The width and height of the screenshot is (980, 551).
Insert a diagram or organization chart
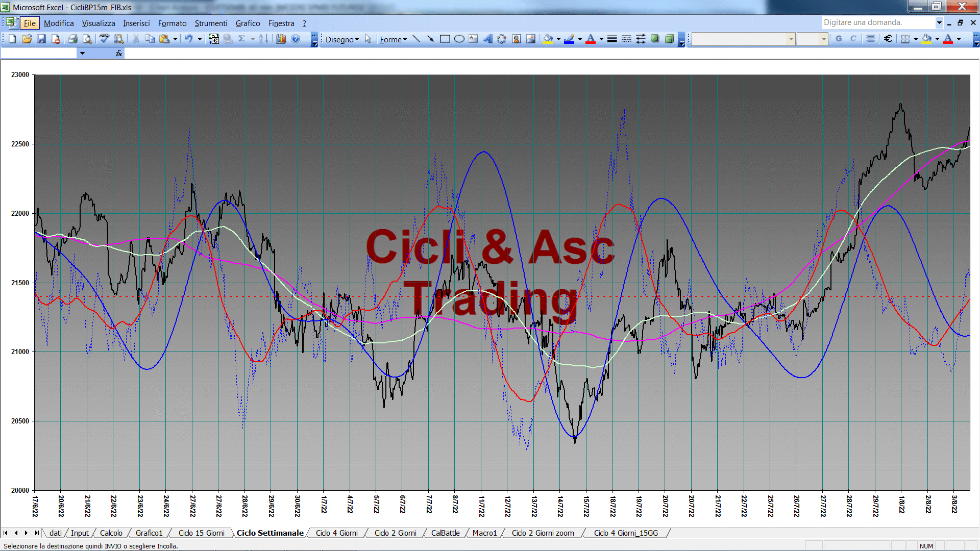tap(502, 39)
